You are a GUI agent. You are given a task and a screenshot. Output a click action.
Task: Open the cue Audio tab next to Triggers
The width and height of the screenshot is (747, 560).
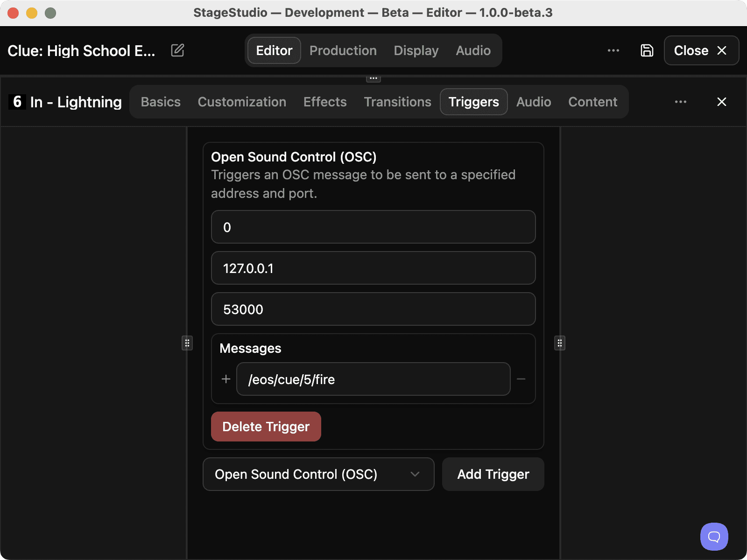coord(534,102)
